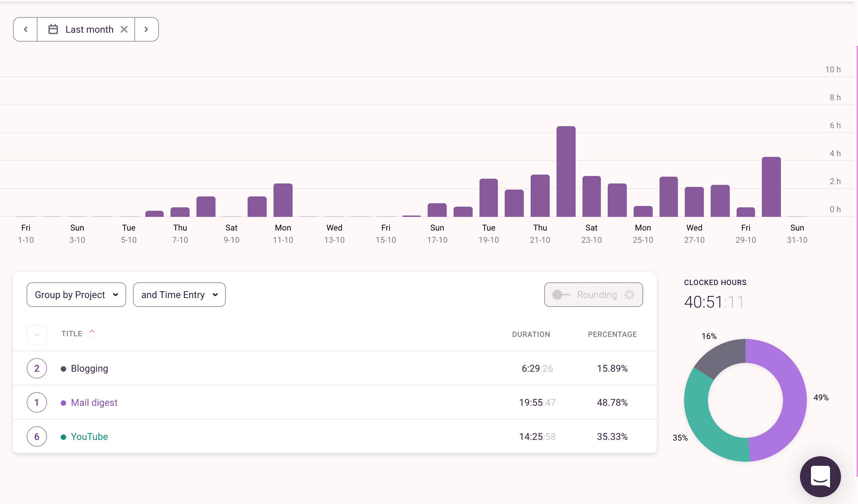
Task: Open the Mail digest project
Action: point(94,402)
